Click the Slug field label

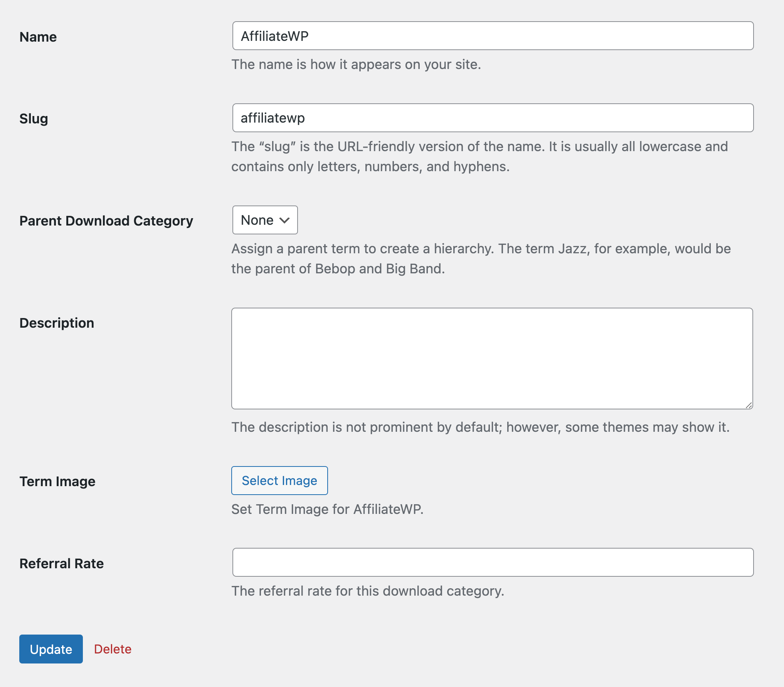click(x=34, y=119)
